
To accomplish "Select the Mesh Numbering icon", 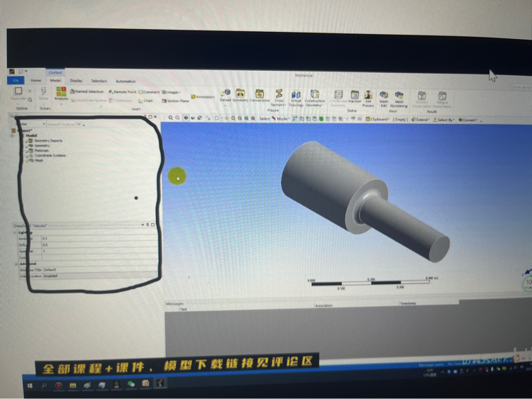I will click(x=399, y=96).
